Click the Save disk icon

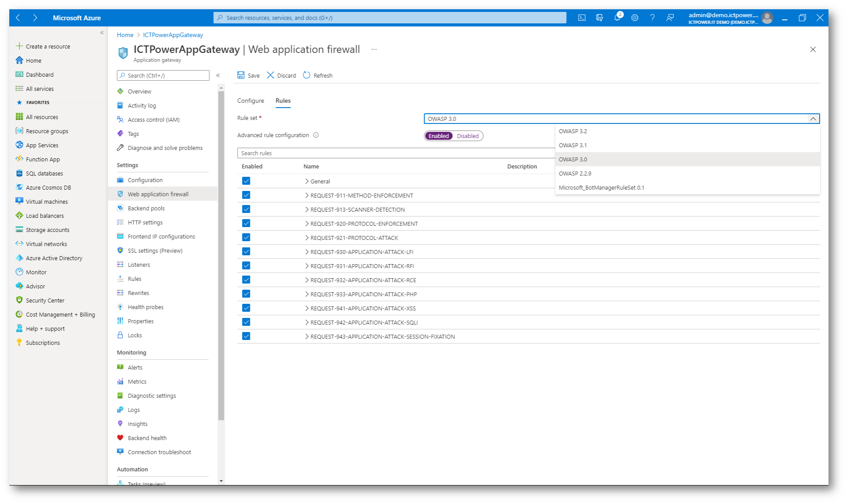241,75
